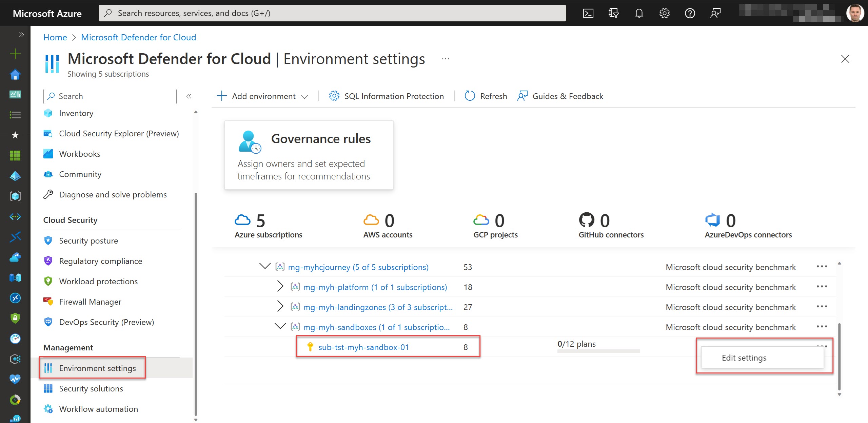The width and height of the screenshot is (868, 423).
Task: Expand the left navigation rail chevron
Action: 21,34
